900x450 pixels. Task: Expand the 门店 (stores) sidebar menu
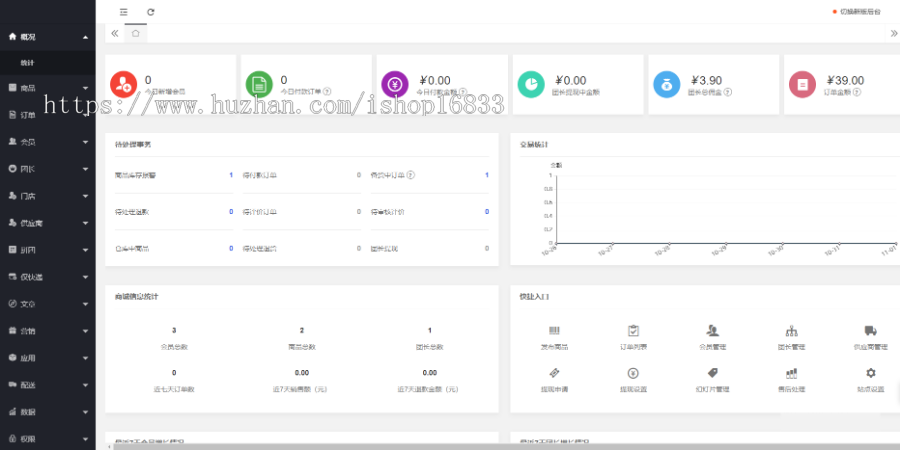tap(48, 196)
